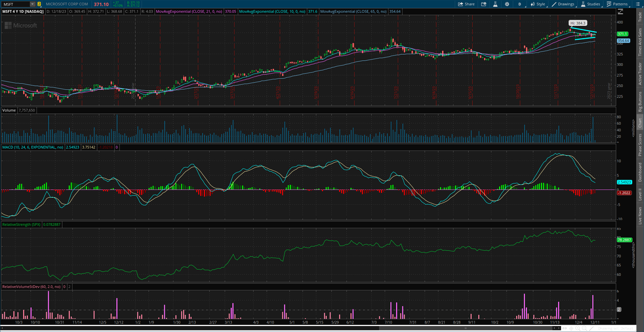Expand the symbol dropdown arrow next to MSFT

click(33, 4)
